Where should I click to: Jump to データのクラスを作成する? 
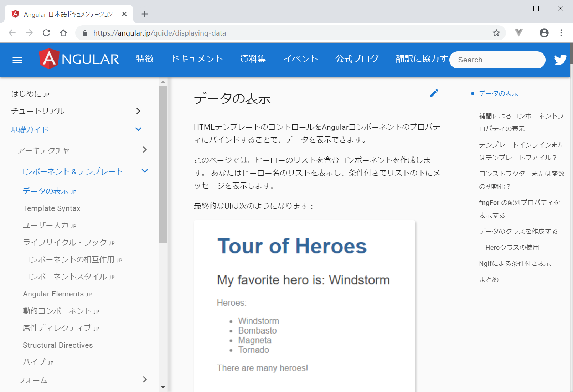[518, 231]
